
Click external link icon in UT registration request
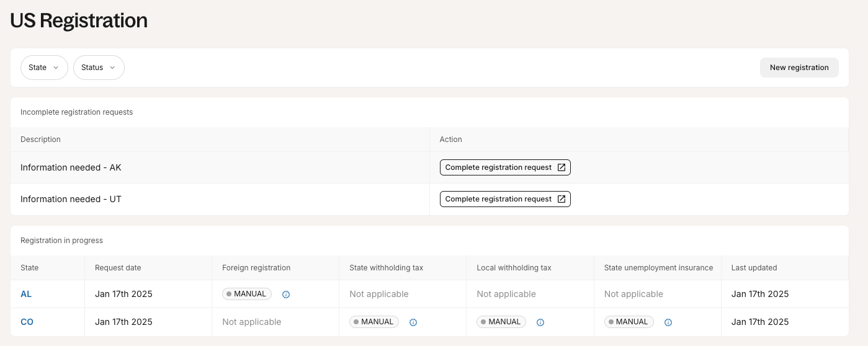pos(561,199)
